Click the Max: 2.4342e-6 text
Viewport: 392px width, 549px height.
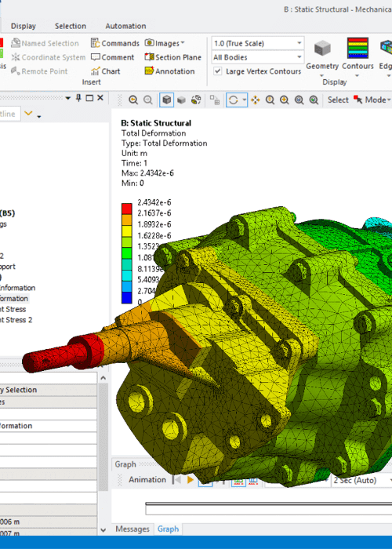click(147, 173)
